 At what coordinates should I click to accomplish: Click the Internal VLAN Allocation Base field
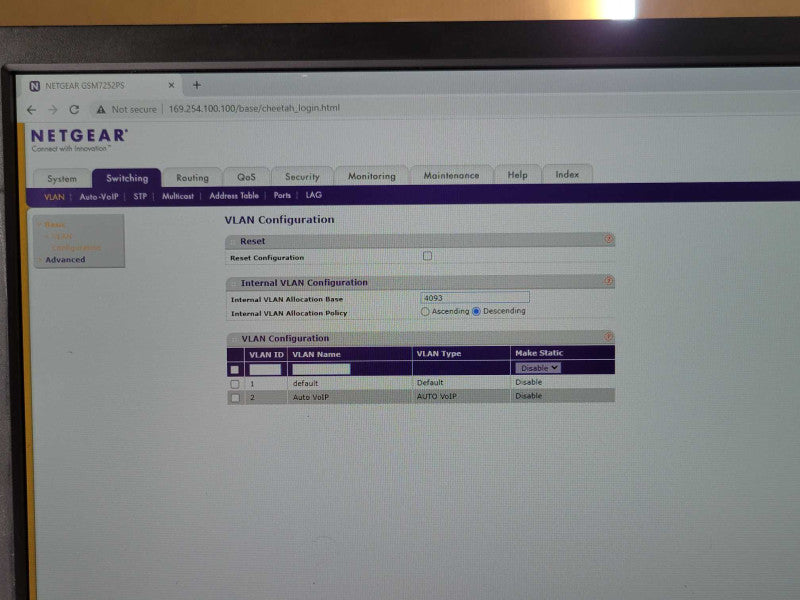(474, 297)
